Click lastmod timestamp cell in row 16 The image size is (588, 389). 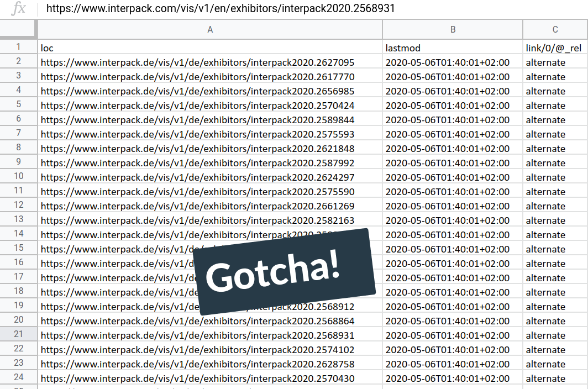pos(453,264)
